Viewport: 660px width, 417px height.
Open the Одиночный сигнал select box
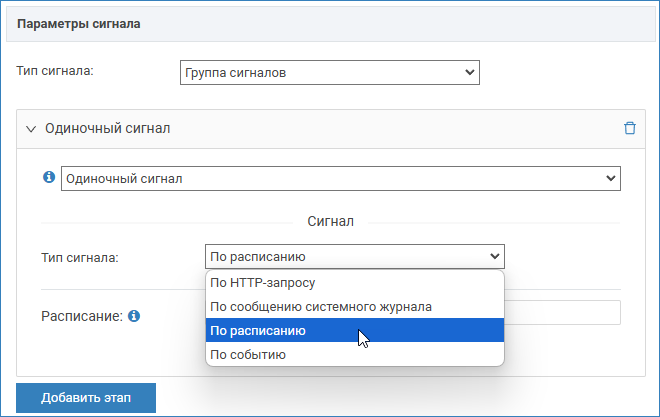coord(340,178)
